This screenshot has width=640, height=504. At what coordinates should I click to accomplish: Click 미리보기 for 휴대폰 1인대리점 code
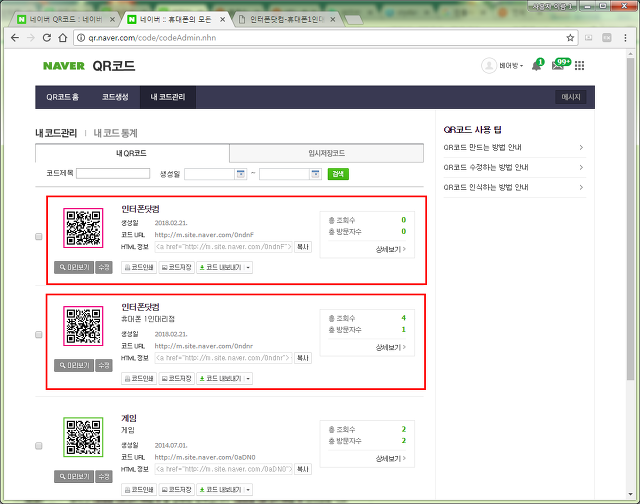point(74,366)
